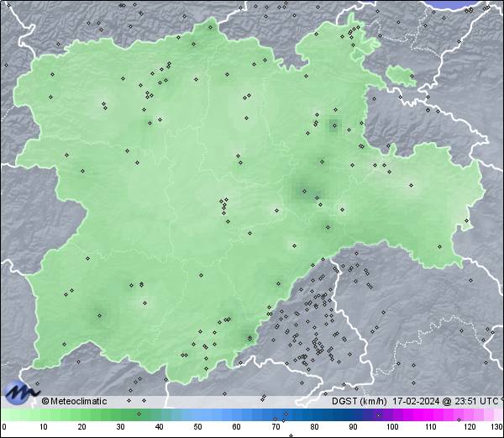This screenshot has height=438, width=504.
Task: Click the 20 value on the scale
Action: pyautogui.click(x=82, y=427)
